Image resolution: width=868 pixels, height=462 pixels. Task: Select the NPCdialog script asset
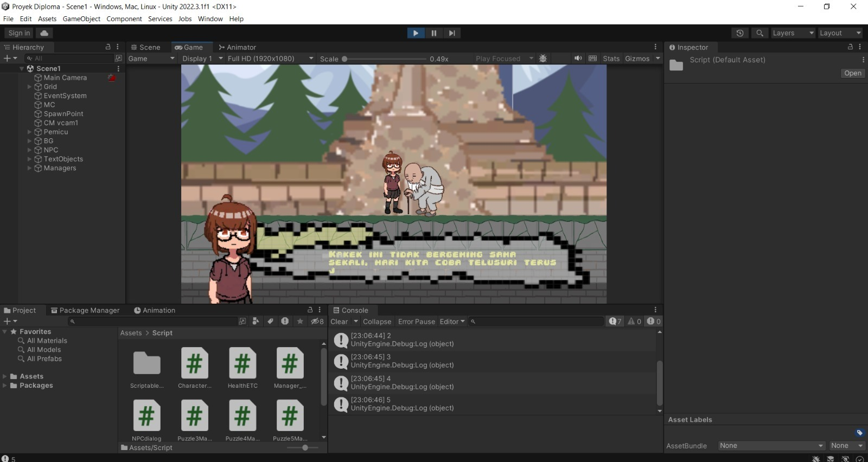[x=146, y=420]
